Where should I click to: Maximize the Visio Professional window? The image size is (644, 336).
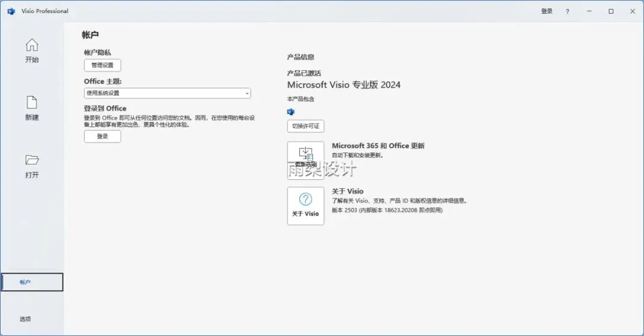611,11
